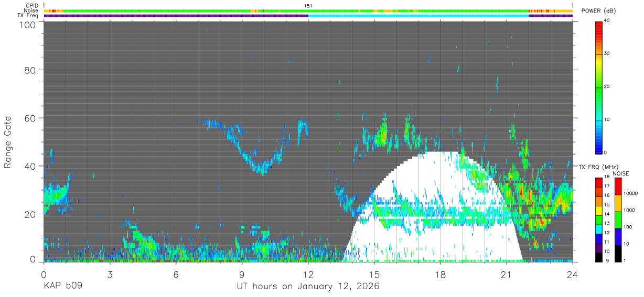Click x-axis tick label "18"

(x=440, y=274)
